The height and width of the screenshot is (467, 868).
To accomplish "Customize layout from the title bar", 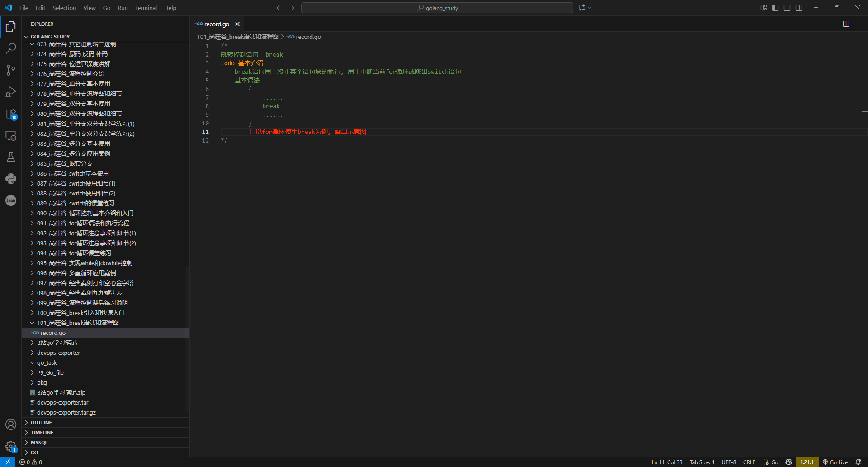I will pos(764,8).
